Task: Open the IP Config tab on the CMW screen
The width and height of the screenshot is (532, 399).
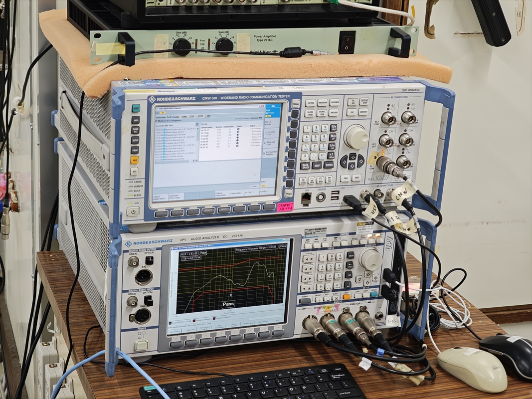Action: [x=173, y=117]
